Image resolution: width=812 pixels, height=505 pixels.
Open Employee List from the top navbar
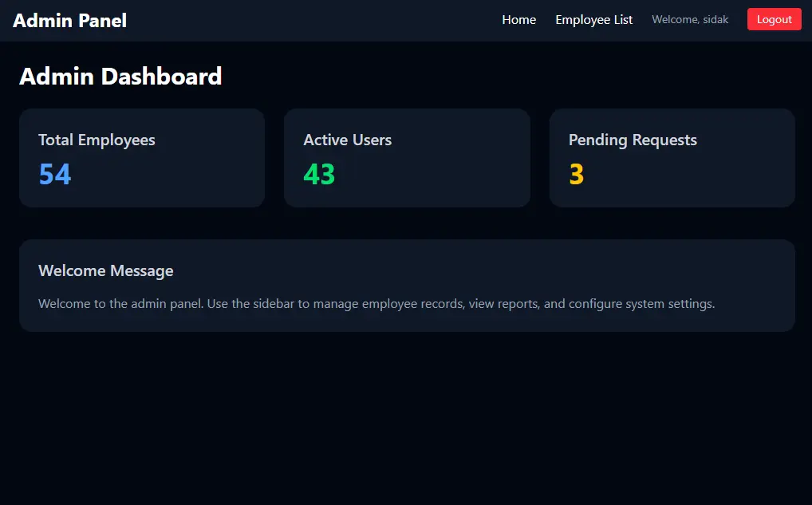(x=593, y=19)
